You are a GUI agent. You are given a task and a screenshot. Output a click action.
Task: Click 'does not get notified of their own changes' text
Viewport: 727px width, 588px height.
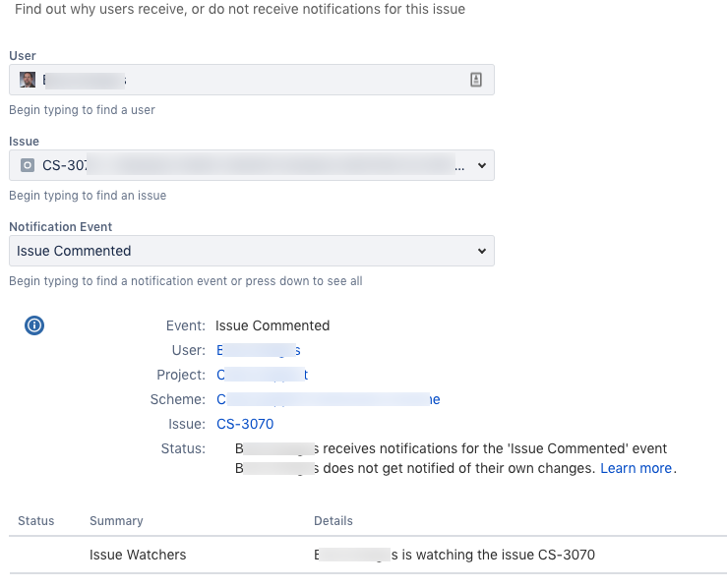pyautogui.click(x=459, y=468)
